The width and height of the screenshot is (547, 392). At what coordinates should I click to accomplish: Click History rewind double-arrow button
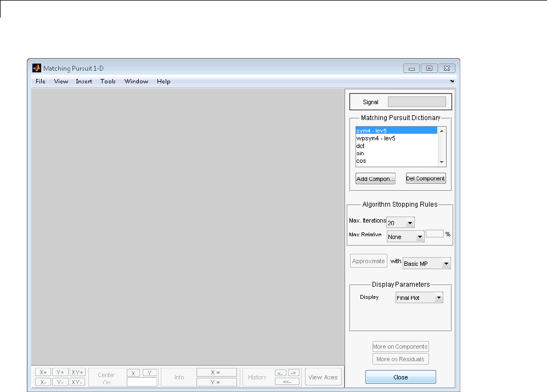[287, 382]
